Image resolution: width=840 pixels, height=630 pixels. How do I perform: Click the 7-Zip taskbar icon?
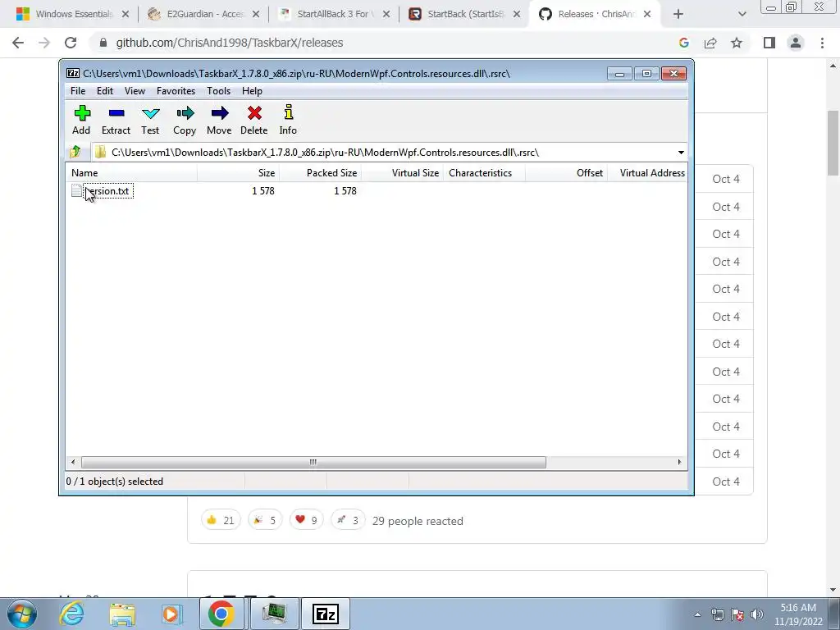pos(325,614)
